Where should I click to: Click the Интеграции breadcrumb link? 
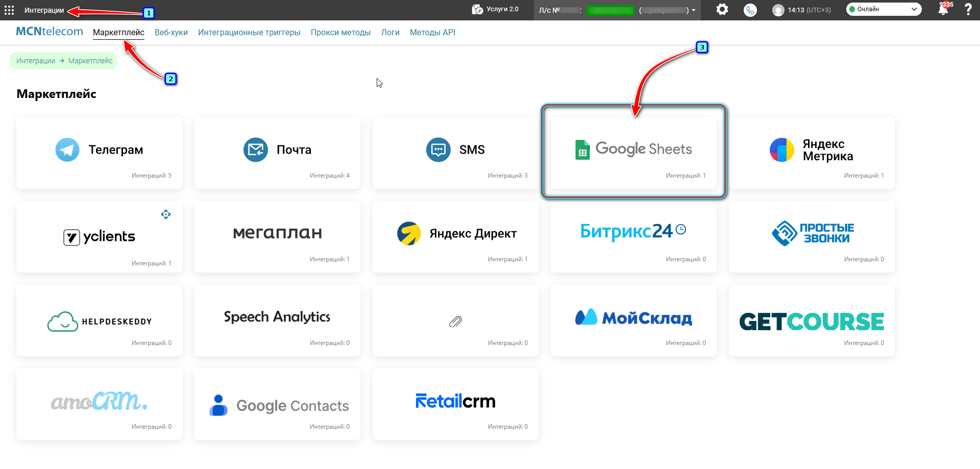pyautogui.click(x=36, y=61)
